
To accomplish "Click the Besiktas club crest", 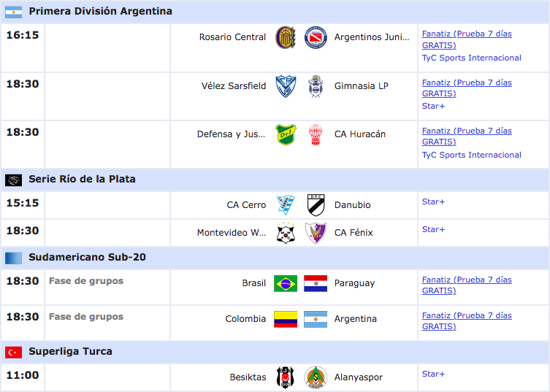I will pos(286,377).
